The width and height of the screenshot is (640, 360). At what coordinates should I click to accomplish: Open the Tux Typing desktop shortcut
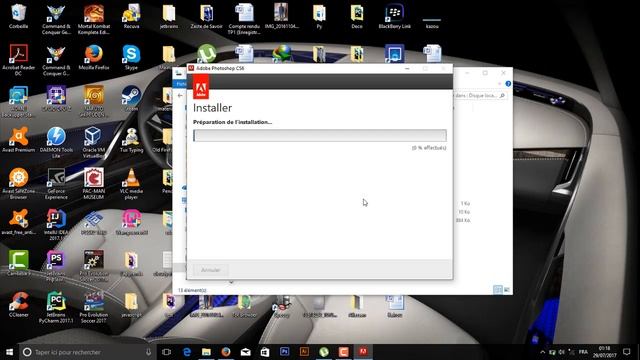[x=131, y=140]
